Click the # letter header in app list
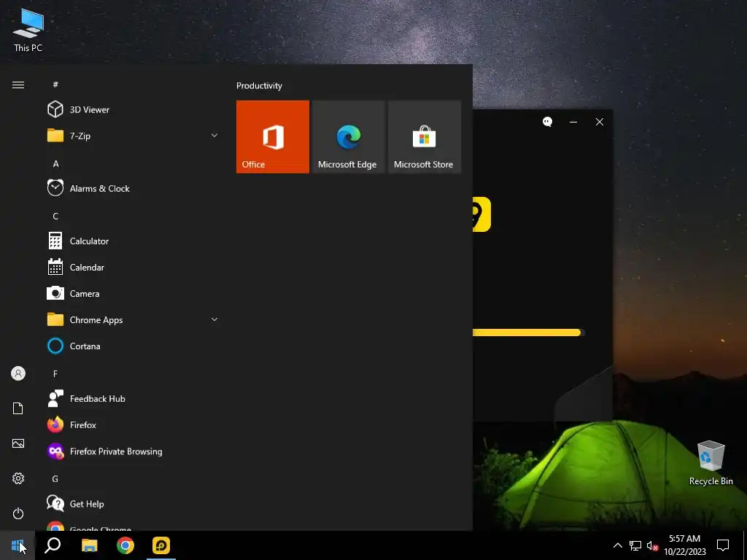 coord(55,85)
